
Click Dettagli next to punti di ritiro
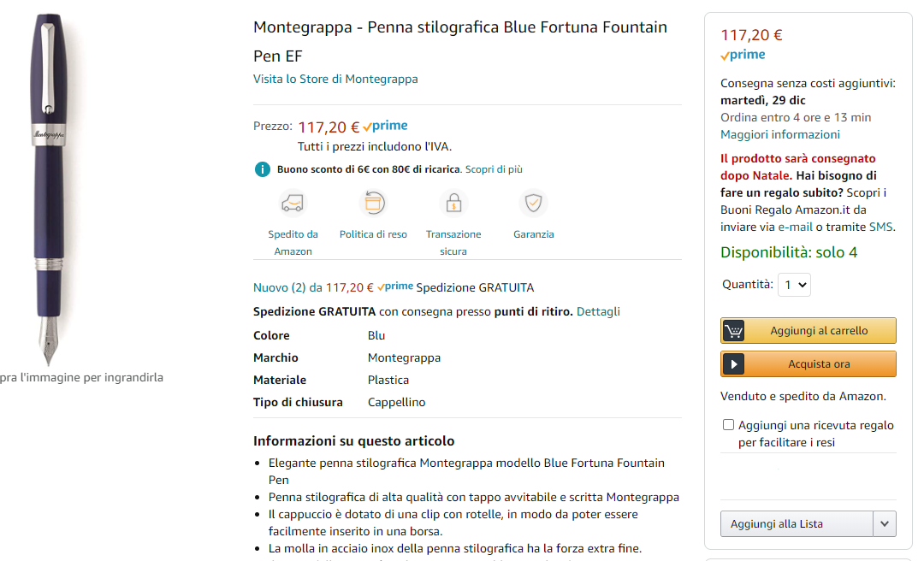click(x=598, y=311)
